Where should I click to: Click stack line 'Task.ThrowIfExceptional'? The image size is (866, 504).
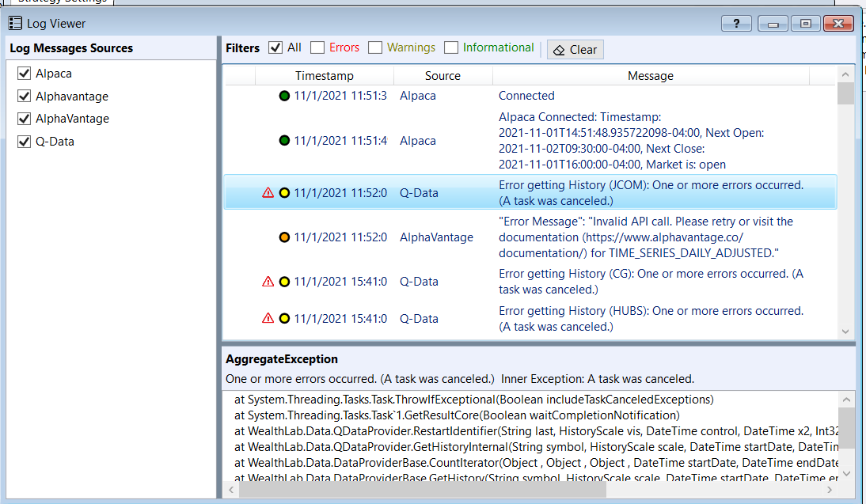[474, 400]
